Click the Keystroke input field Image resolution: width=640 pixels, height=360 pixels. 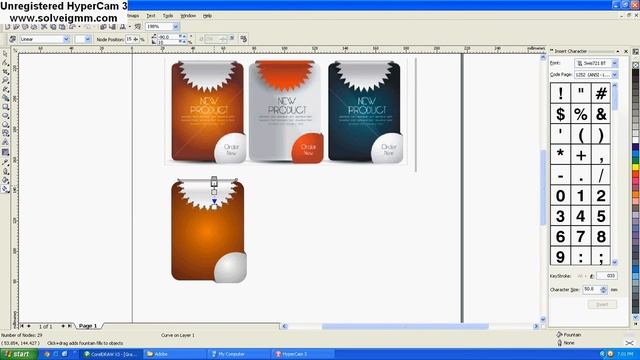(607, 276)
